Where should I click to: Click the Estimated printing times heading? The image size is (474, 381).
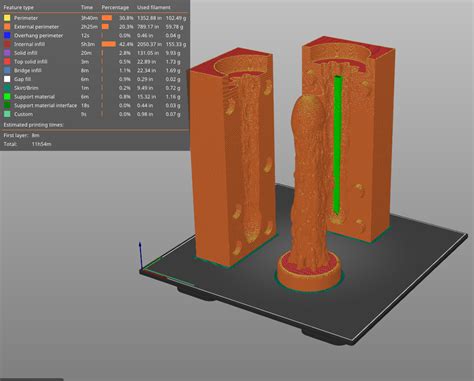click(x=34, y=125)
